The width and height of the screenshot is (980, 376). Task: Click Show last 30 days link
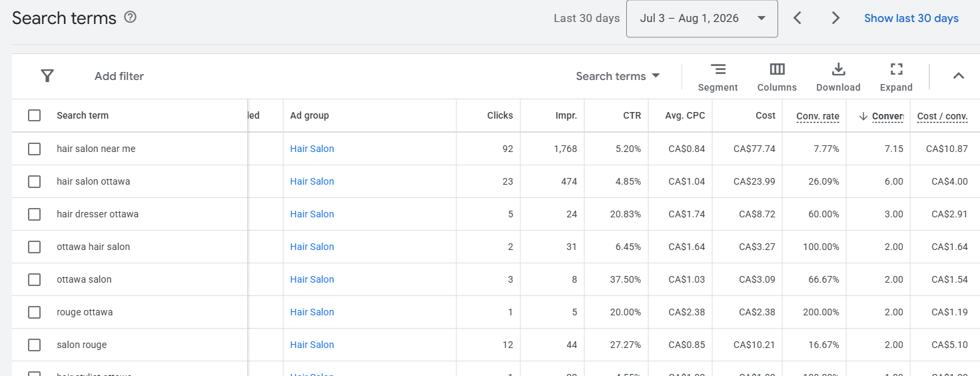(911, 18)
